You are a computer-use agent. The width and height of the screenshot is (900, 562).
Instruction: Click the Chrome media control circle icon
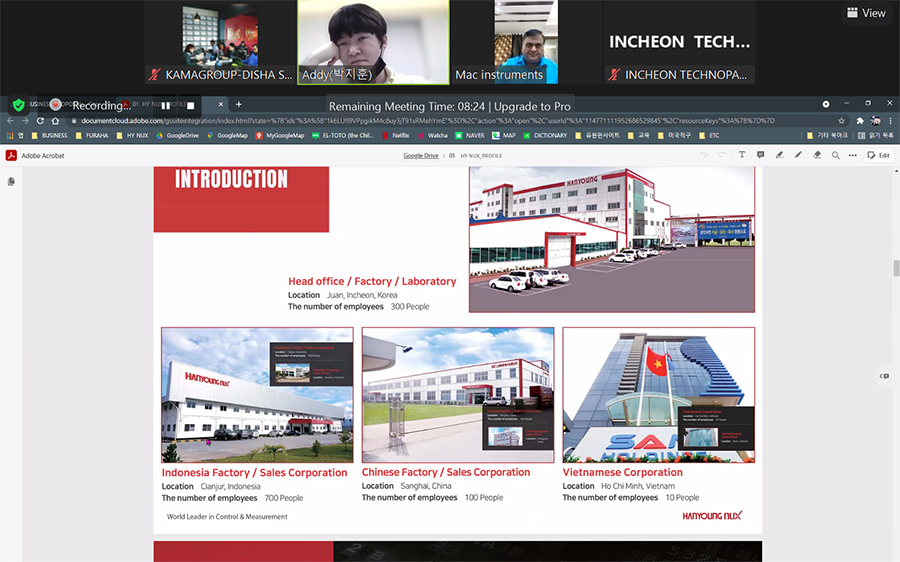pyautogui.click(x=825, y=104)
